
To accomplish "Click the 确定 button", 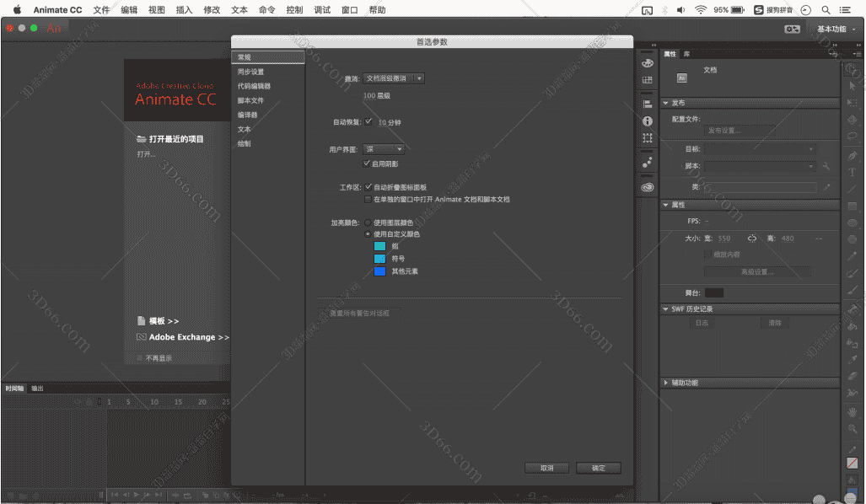I will coord(599,467).
